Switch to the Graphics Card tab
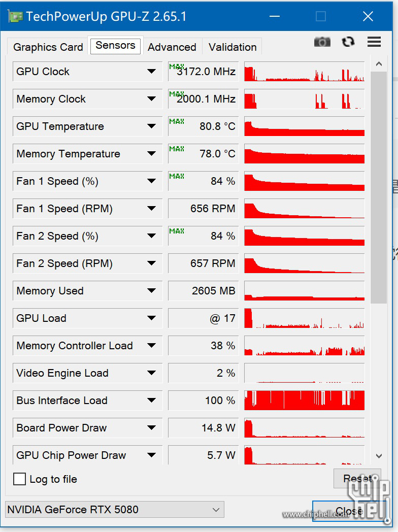Image resolution: width=398 pixels, height=532 pixels. pyautogui.click(x=48, y=47)
